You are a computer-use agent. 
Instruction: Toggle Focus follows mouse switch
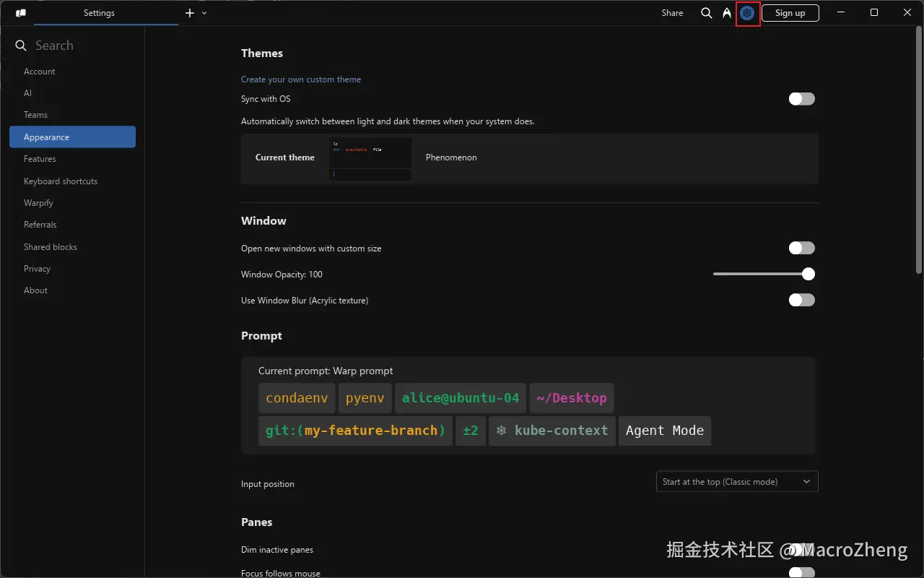click(801, 573)
